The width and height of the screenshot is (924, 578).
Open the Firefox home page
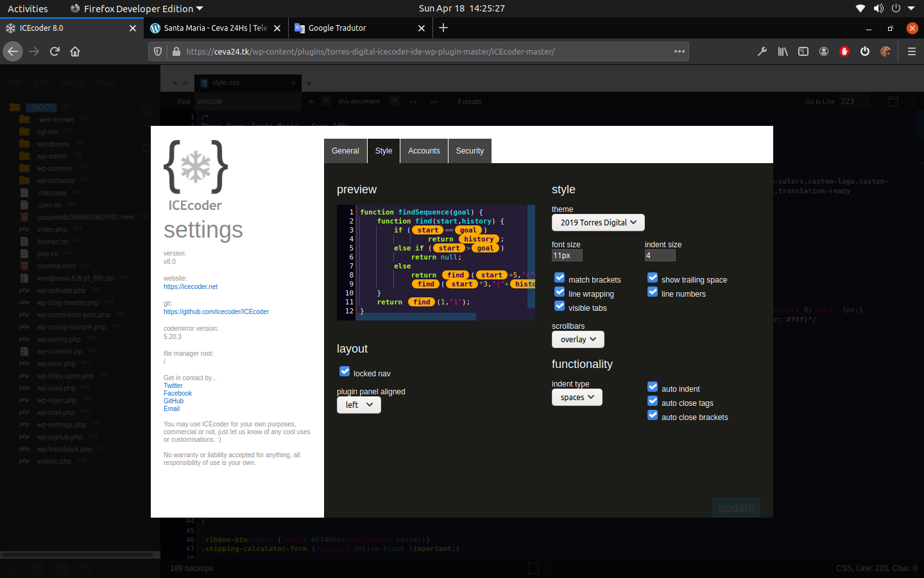coord(75,51)
